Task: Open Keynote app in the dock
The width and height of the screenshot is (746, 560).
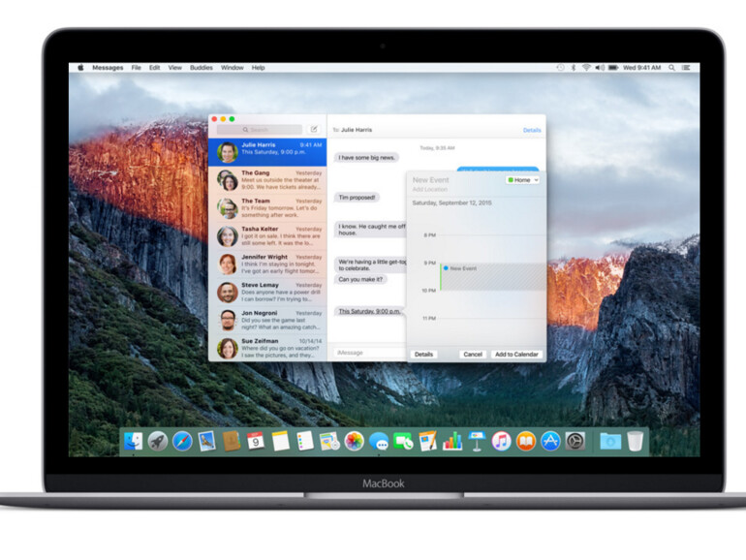Action: (x=477, y=441)
